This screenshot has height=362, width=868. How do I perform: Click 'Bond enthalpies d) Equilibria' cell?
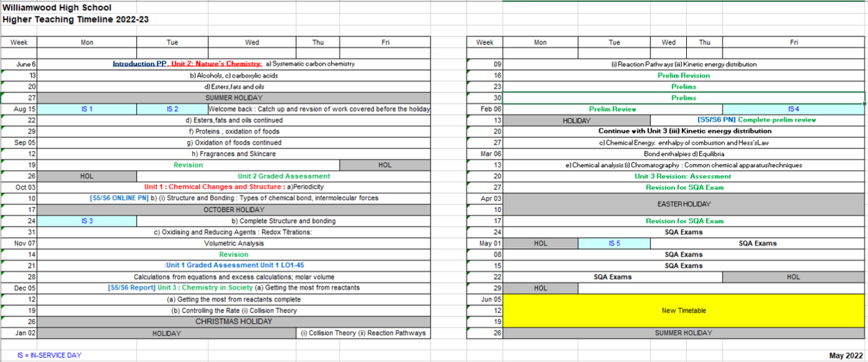683,153
